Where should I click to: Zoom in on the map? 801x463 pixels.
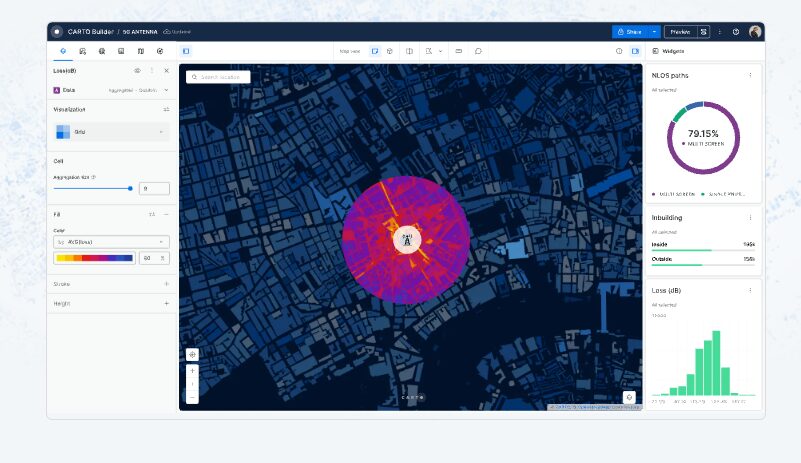[x=192, y=371]
